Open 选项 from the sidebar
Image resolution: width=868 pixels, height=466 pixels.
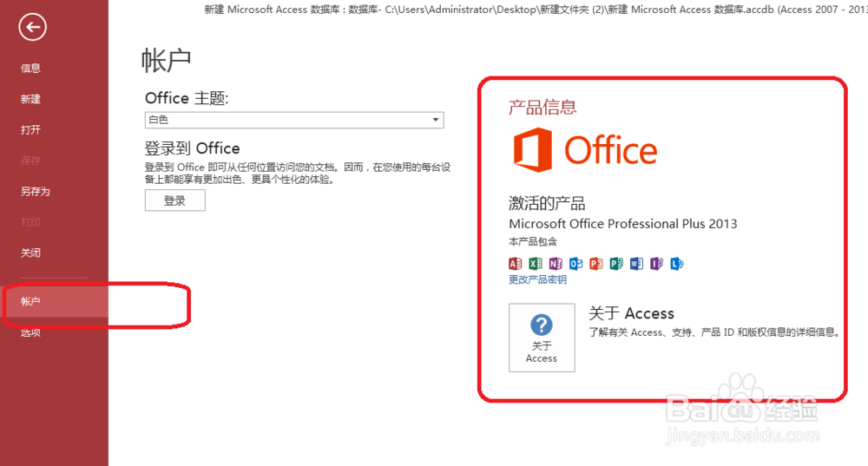pos(31,332)
